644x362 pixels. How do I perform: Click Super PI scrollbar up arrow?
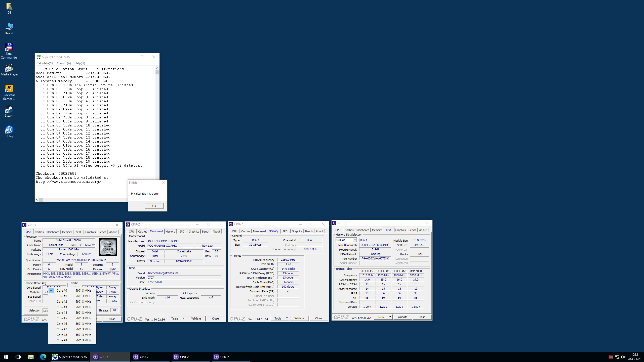pyautogui.click(x=157, y=68)
